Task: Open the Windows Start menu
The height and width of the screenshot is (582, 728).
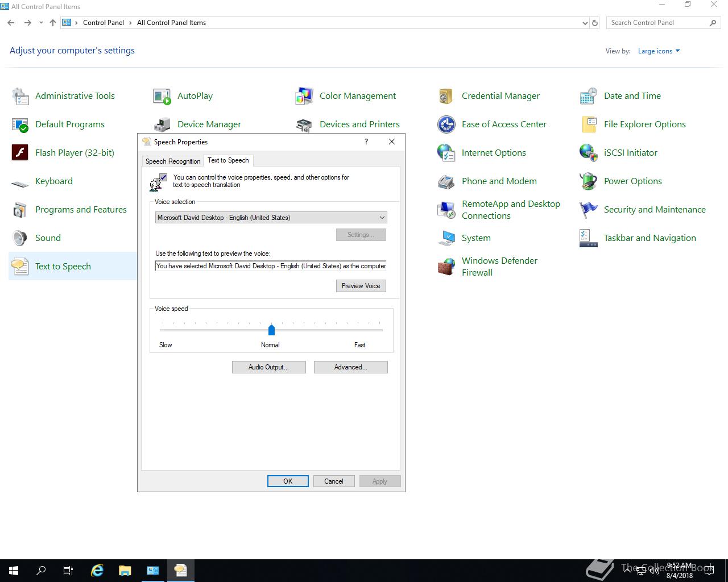Action: coord(14,571)
